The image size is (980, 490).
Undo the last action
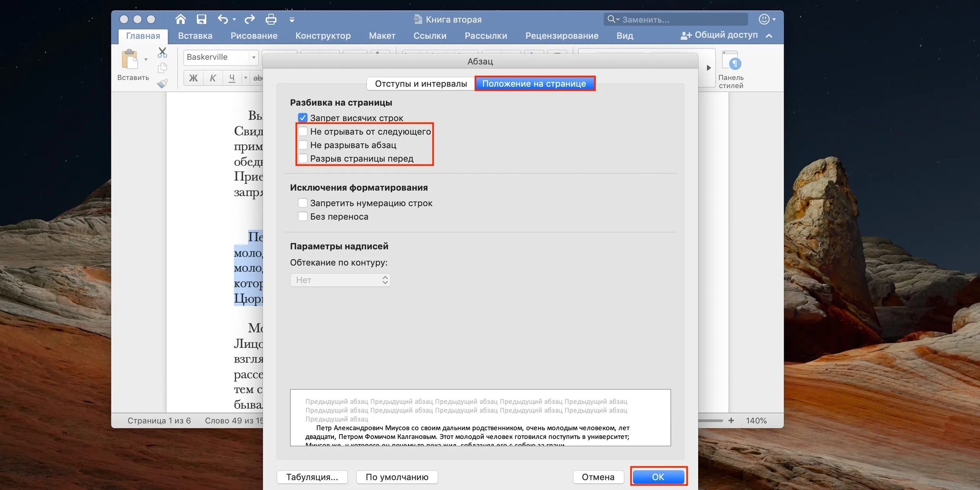click(x=223, y=19)
